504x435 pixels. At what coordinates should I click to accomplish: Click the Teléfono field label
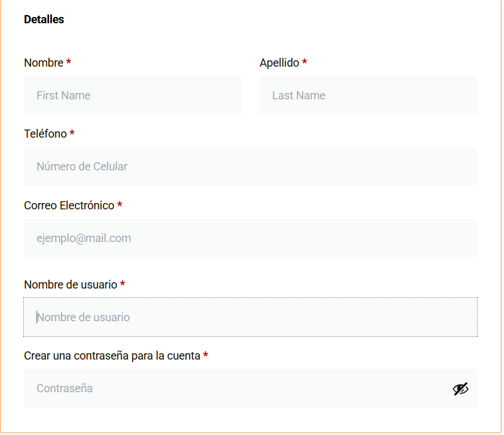(x=45, y=134)
